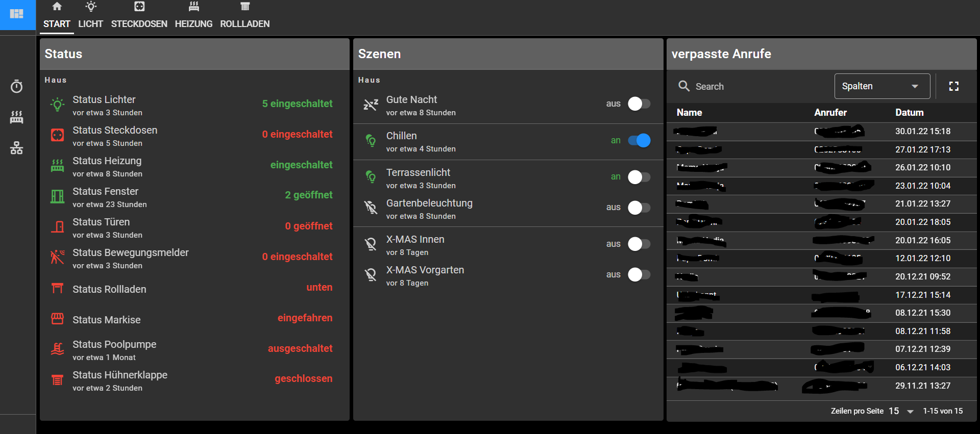This screenshot has height=434, width=980.
Task: Open the Spalten columns dropdown
Action: click(x=882, y=86)
